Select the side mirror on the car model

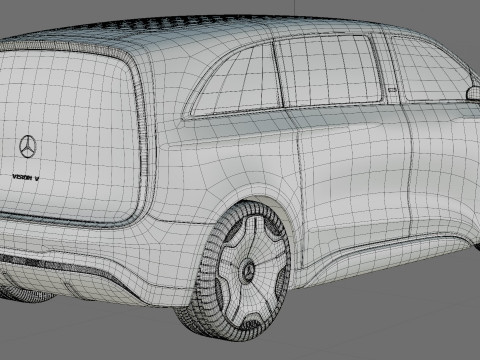pyautogui.click(x=473, y=93)
